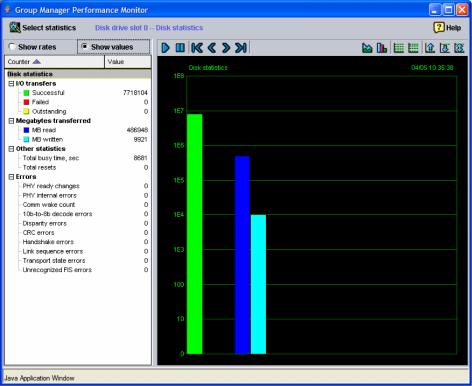Click the first green grid display icon
472x386 pixels.
point(399,48)
